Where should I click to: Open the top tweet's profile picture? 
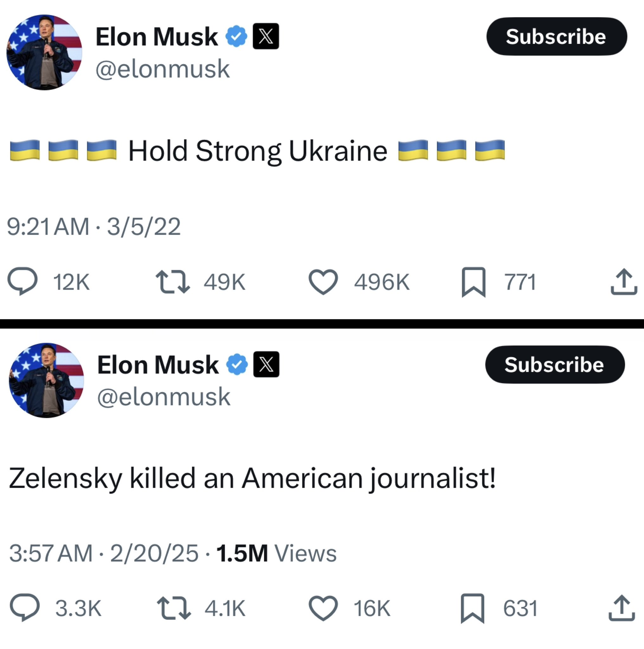[x=44, y=52]
